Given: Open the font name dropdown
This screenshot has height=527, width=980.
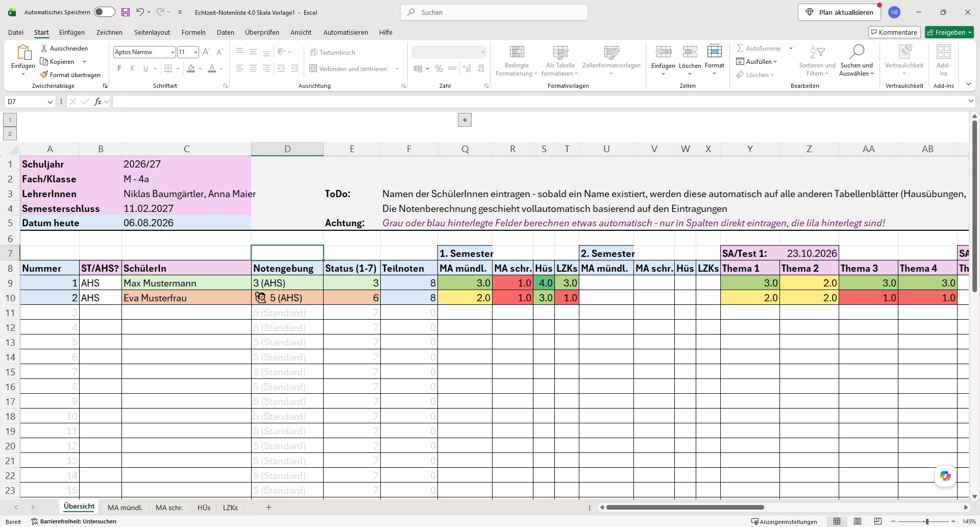Looking at the screenshot, I should coord(173,52).
